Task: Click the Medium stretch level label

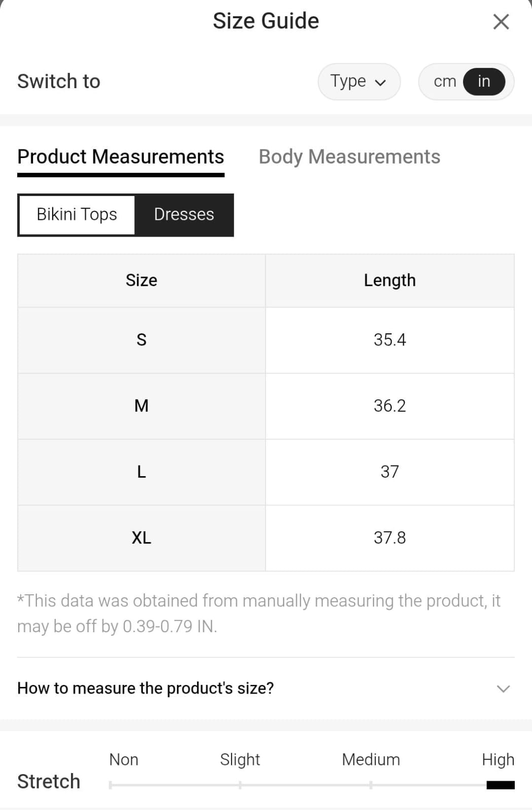Action: (371, 760)
